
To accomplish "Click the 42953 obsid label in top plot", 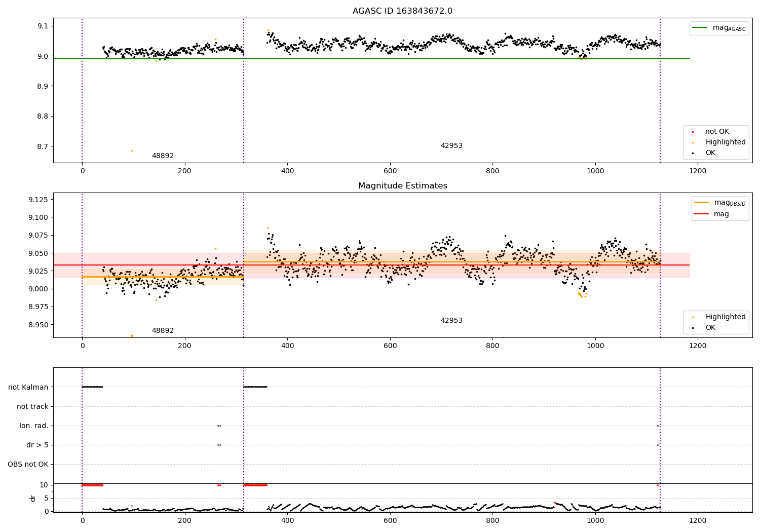I will 451,146.
